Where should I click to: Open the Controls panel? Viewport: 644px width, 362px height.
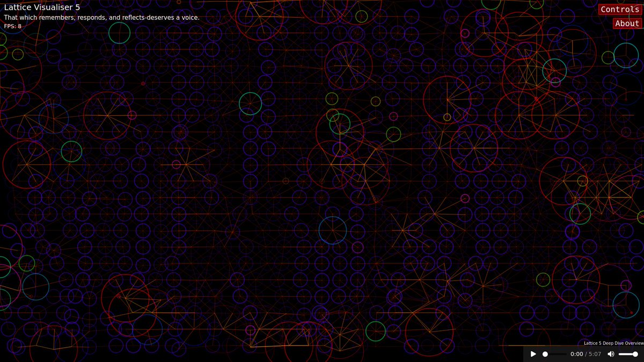(x=620, y=9)
